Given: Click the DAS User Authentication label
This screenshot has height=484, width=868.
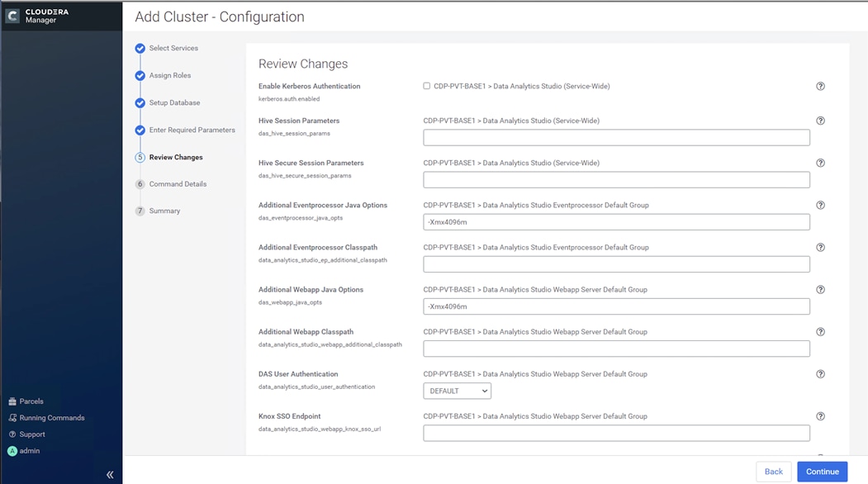Looking at the screenshot, I should 298,374.
